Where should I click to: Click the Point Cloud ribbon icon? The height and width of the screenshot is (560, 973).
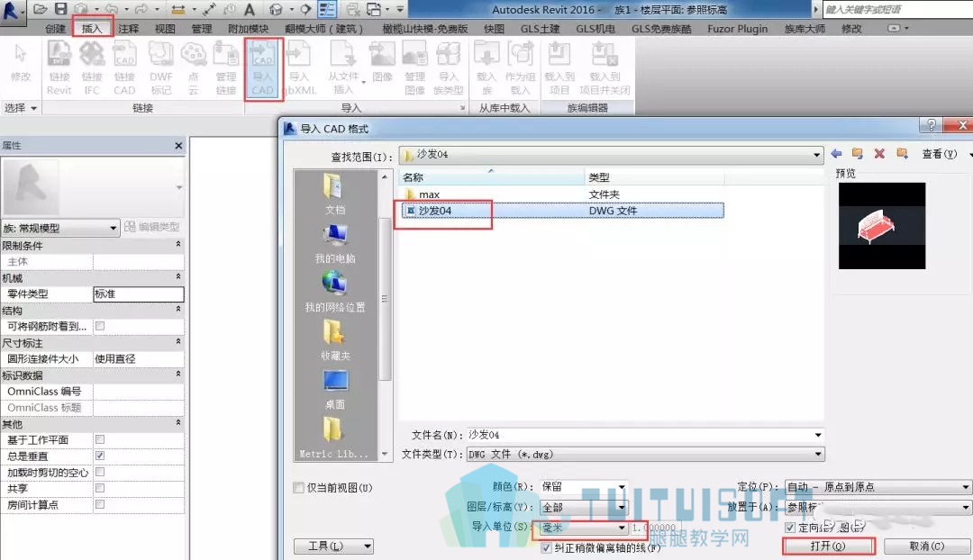click(x=193, y=67)
